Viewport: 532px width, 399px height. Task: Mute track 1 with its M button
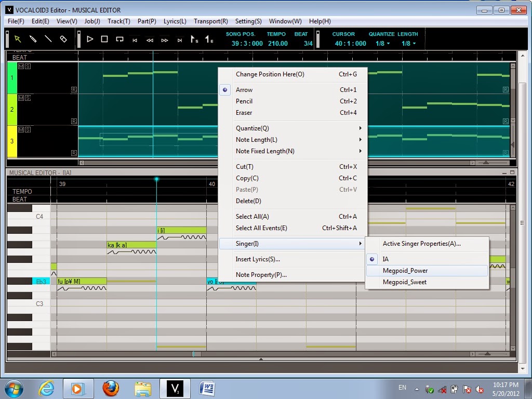(x=21, y=66)
